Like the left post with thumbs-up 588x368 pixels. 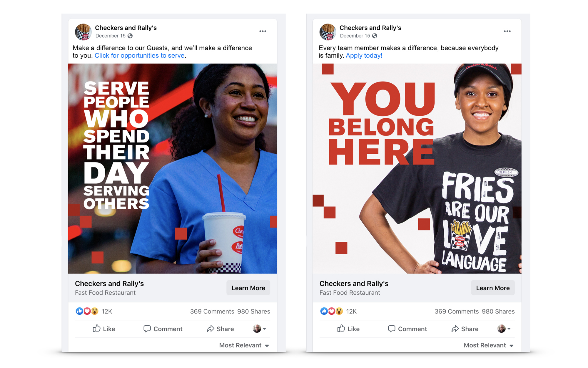(104, 329)
